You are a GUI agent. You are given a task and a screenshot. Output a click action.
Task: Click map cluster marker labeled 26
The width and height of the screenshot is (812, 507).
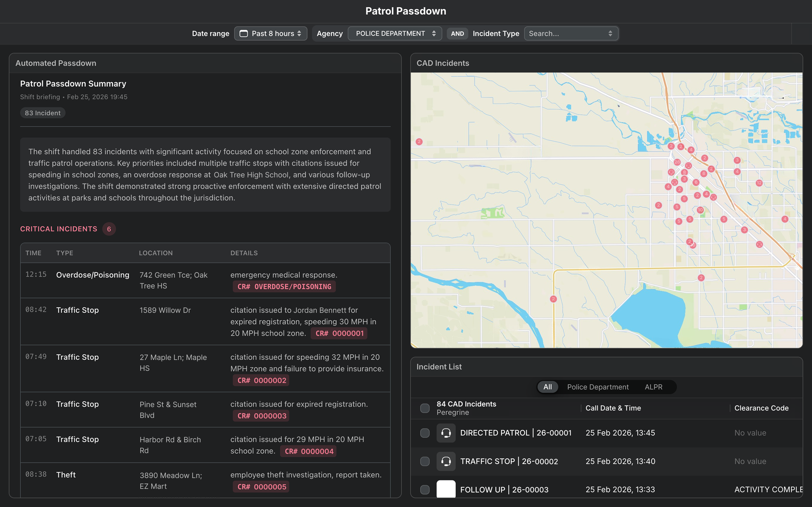[x=677, y=162]
